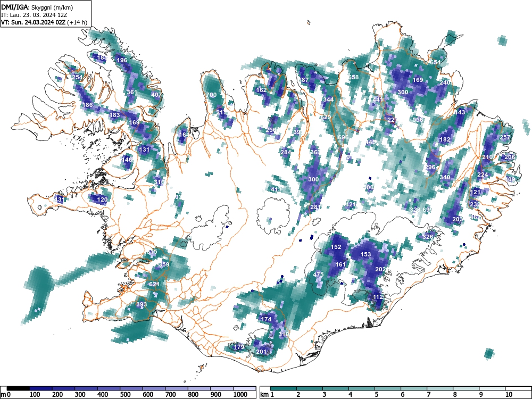Click the '654' visibility value
The width and height of the screenshot is (532, 399).
point(435,62)
